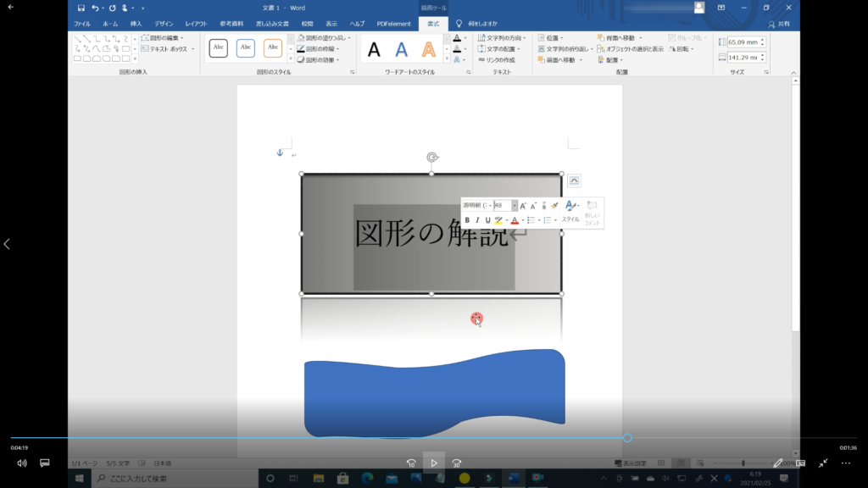
Task: Click the rotation handle above the shape
Action: 431,158
